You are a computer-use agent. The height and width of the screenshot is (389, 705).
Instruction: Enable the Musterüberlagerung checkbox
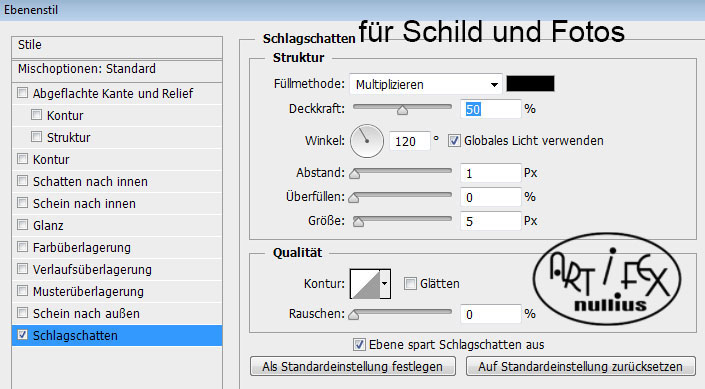point(22,291)
